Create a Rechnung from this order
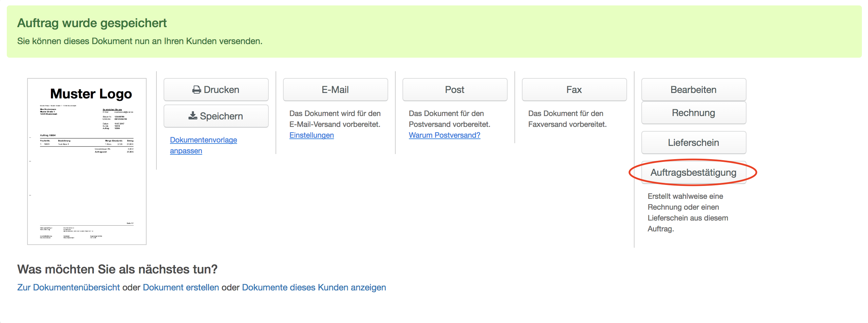 694,113
